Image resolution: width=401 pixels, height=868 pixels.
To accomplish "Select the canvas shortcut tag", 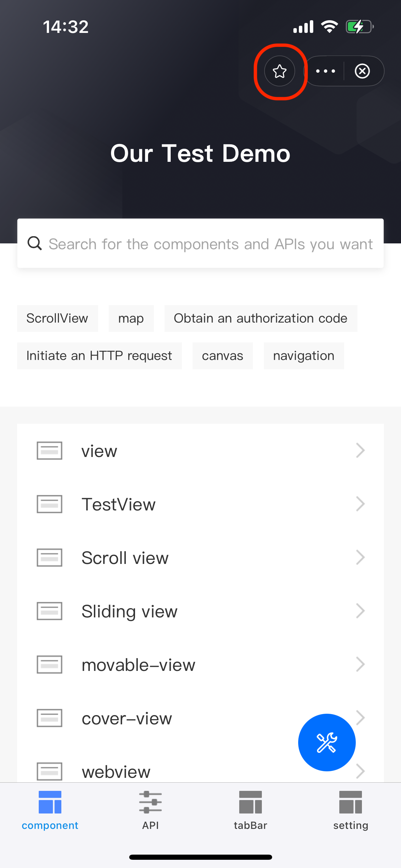I will point(222,356).
